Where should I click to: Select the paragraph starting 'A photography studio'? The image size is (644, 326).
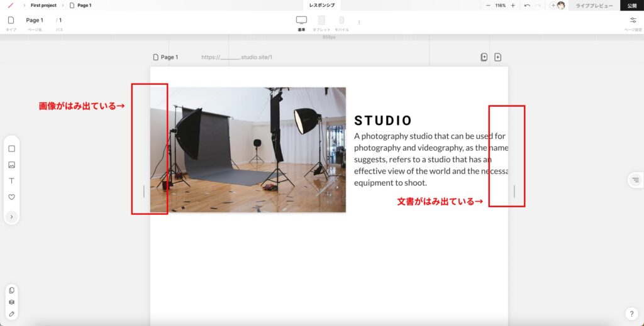tap(431, 159)
